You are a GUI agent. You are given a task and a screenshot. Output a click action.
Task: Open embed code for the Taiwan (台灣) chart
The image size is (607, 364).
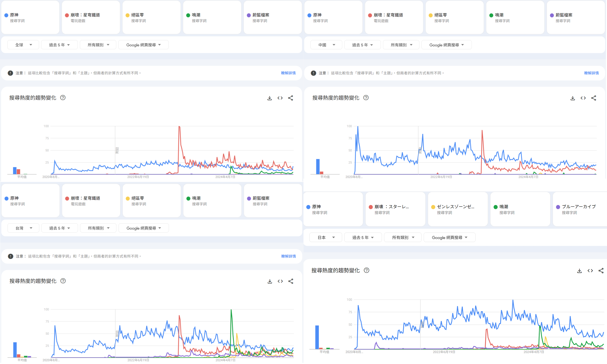pyautogui.click(x=280, y=281)
